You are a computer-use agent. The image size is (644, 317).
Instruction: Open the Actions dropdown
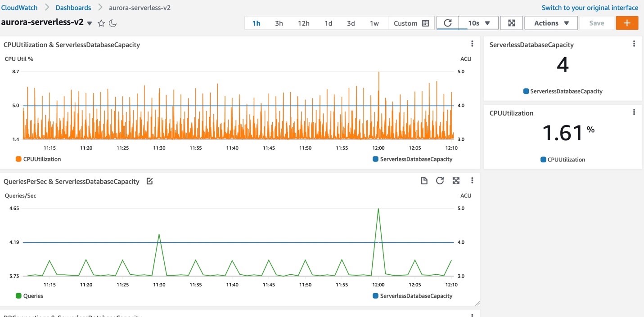(x=550, y=22)
